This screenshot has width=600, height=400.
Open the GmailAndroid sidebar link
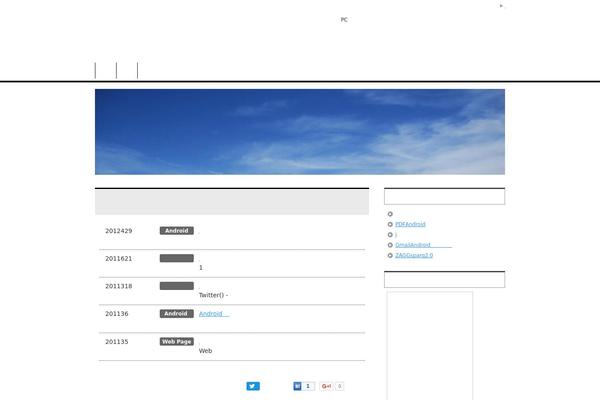click(423, 245)
